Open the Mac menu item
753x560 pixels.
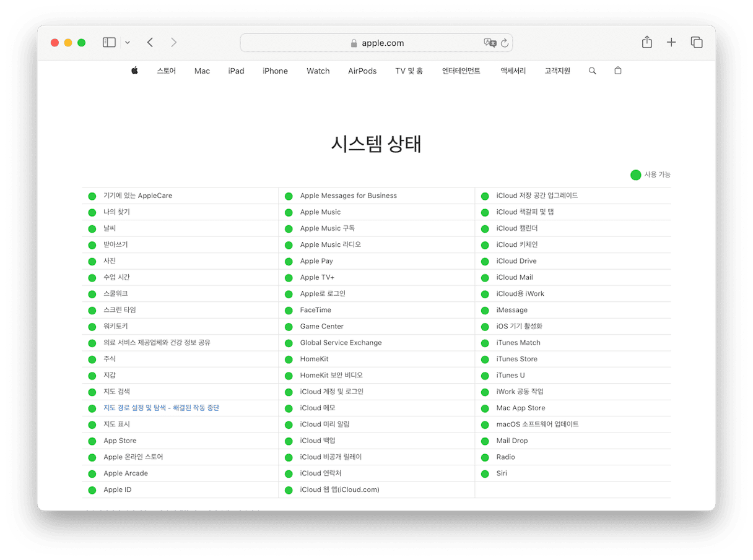[x=202, y=71]
